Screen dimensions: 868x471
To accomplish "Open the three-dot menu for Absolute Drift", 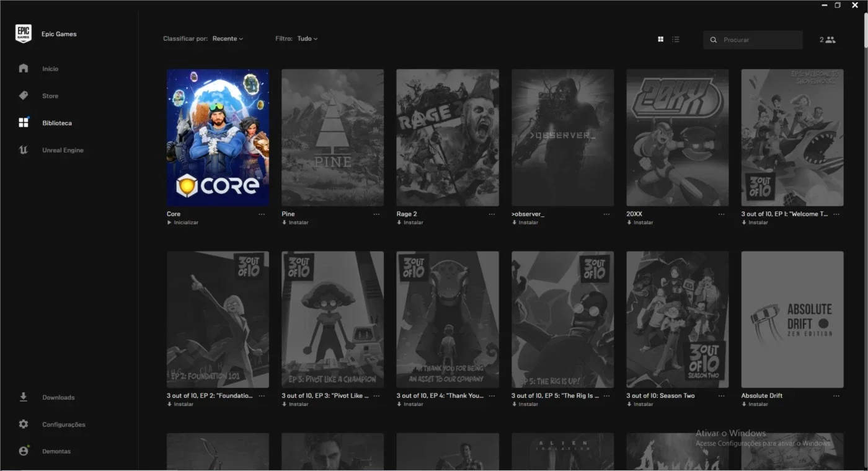I will pos(836,396).
